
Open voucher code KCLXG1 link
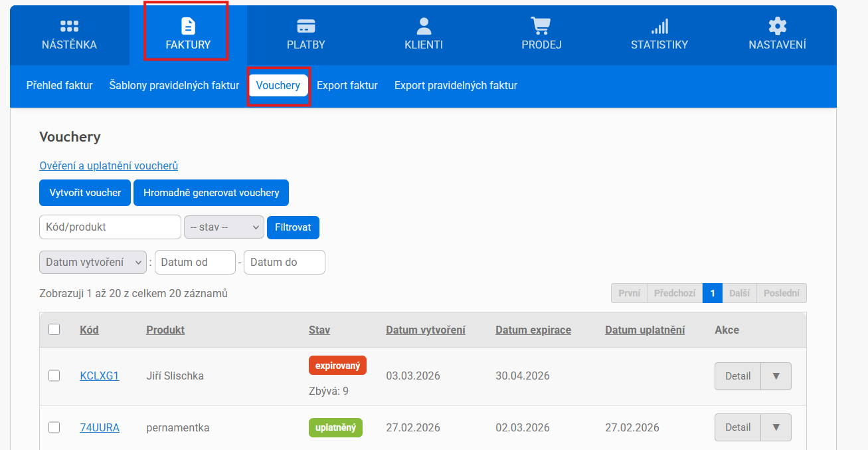point(100,376)
